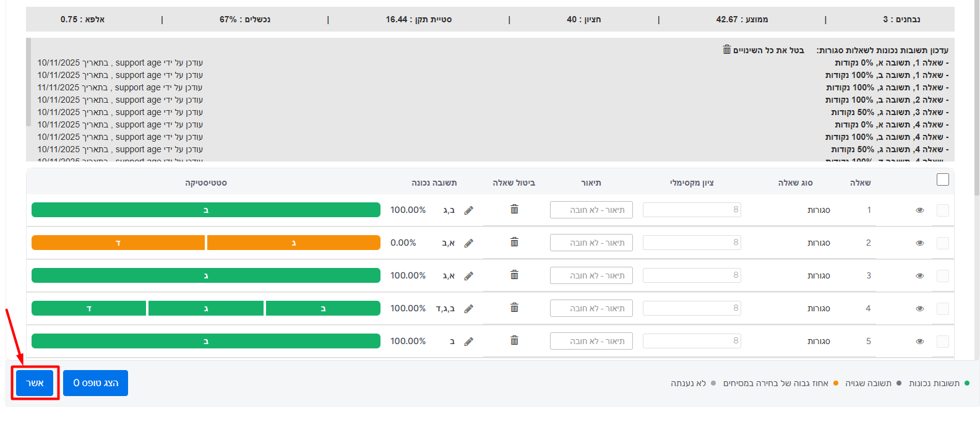
Task: Check the checkbox for question 1 row
Action: [943, 210]
